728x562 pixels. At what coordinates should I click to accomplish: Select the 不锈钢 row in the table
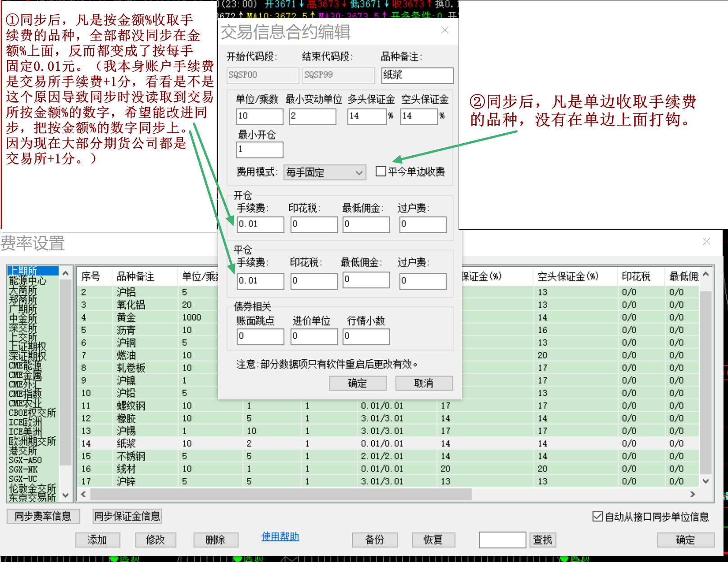[389, 456]
